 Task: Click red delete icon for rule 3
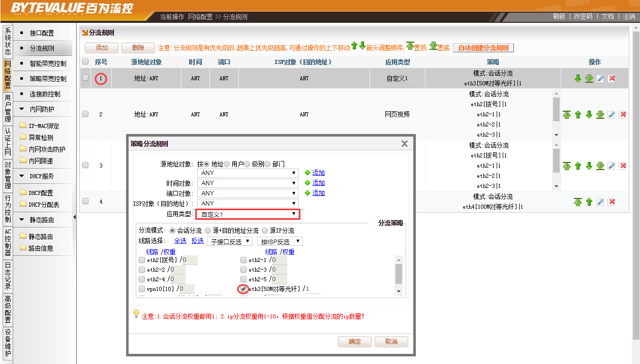pos(623,166)
